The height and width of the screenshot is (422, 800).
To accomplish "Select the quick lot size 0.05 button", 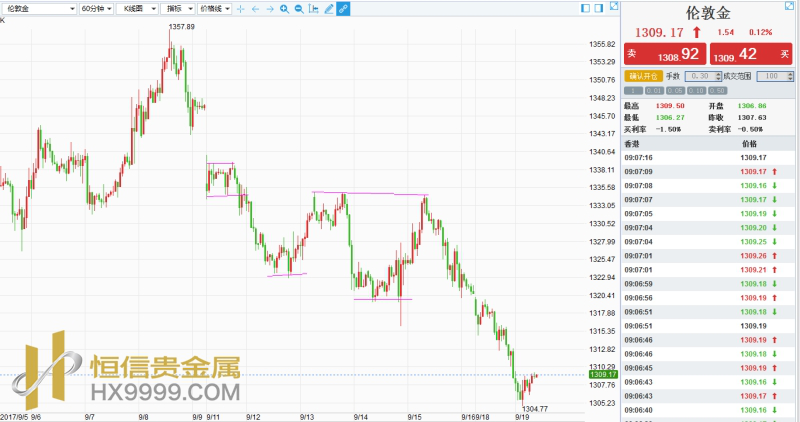I will (675, 91).
